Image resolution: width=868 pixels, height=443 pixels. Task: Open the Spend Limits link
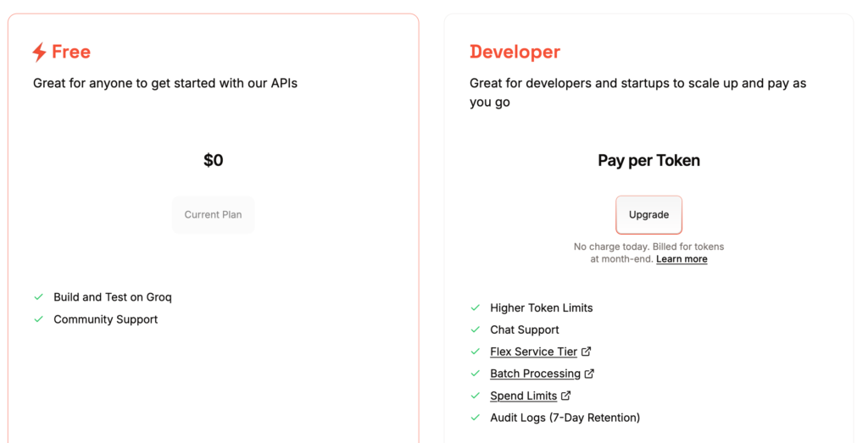click(x=523, y=396)
